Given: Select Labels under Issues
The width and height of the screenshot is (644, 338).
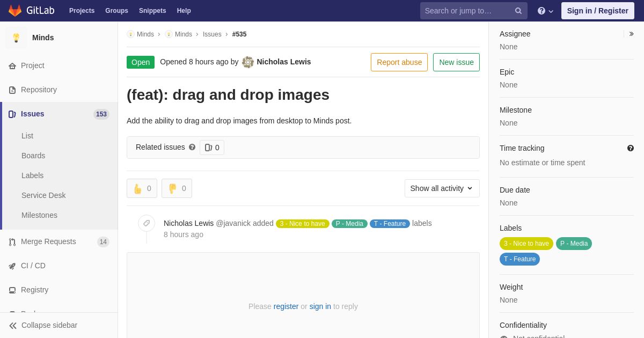Looking at the screenshot, I should pyautogui.click(x=33, y=175).
